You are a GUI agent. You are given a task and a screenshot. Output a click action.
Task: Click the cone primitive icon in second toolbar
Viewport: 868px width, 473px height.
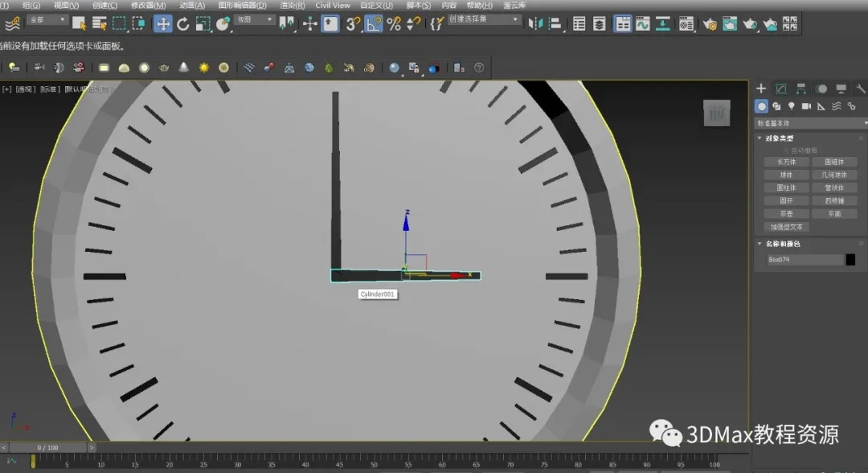pos(184,68)
